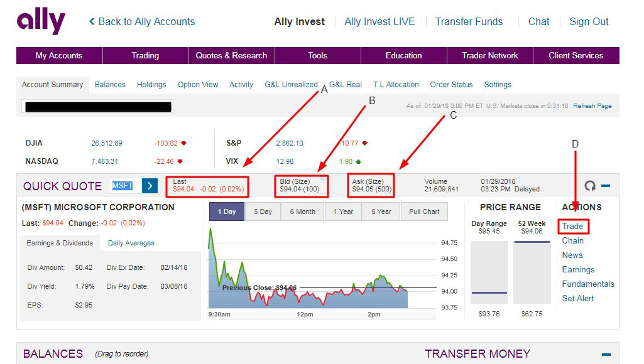Select the 5 Day chart range

point(263,211)
